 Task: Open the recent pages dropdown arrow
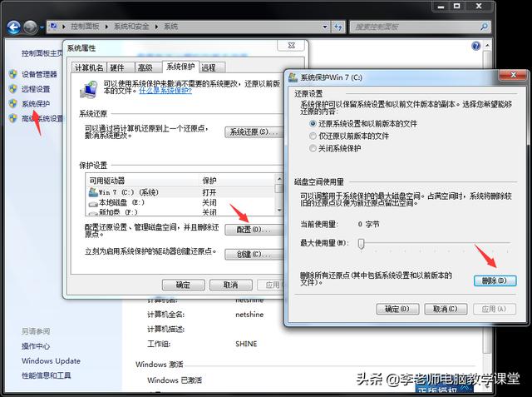[42, 27]
